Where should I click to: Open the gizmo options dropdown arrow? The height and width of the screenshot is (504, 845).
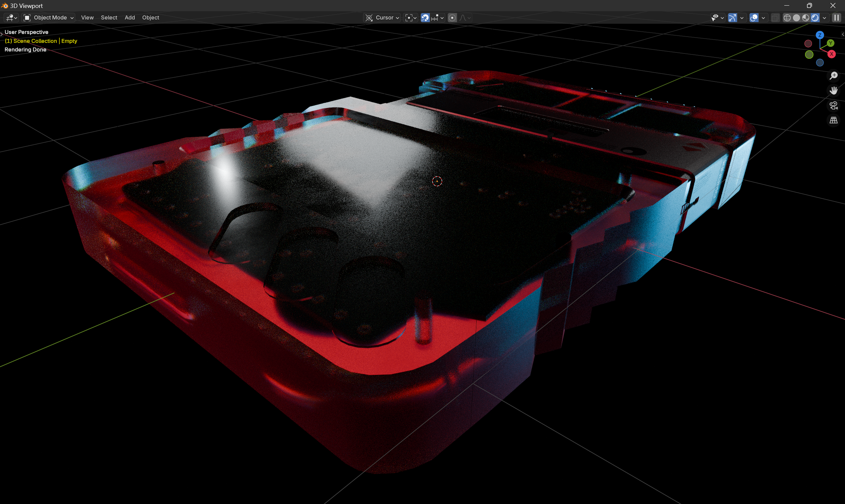[742, 18]
